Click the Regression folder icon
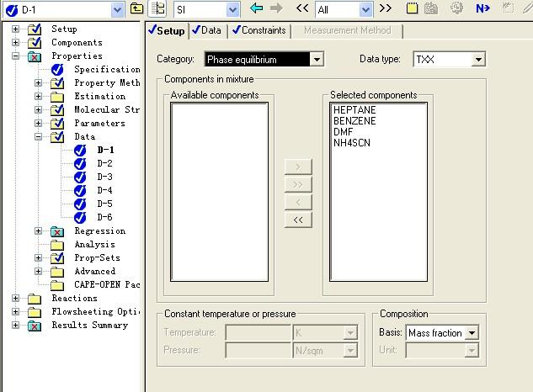 point(57,231)
